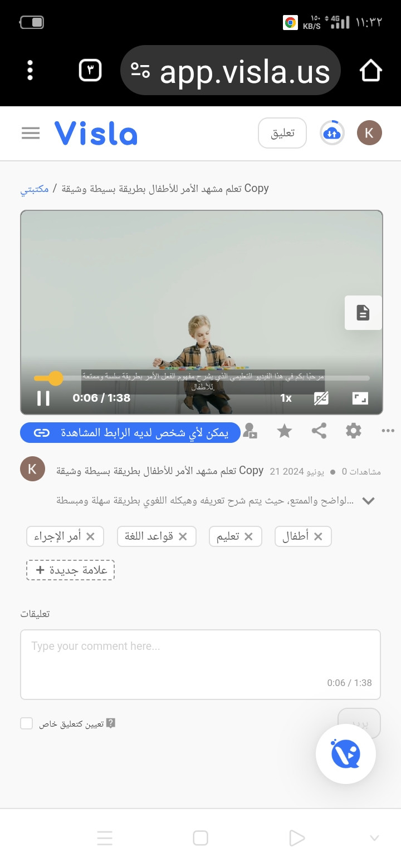401x868 pixels.
Task: Open the browser tab switcher
Action: pyautogui.click(x=91, y=71)
